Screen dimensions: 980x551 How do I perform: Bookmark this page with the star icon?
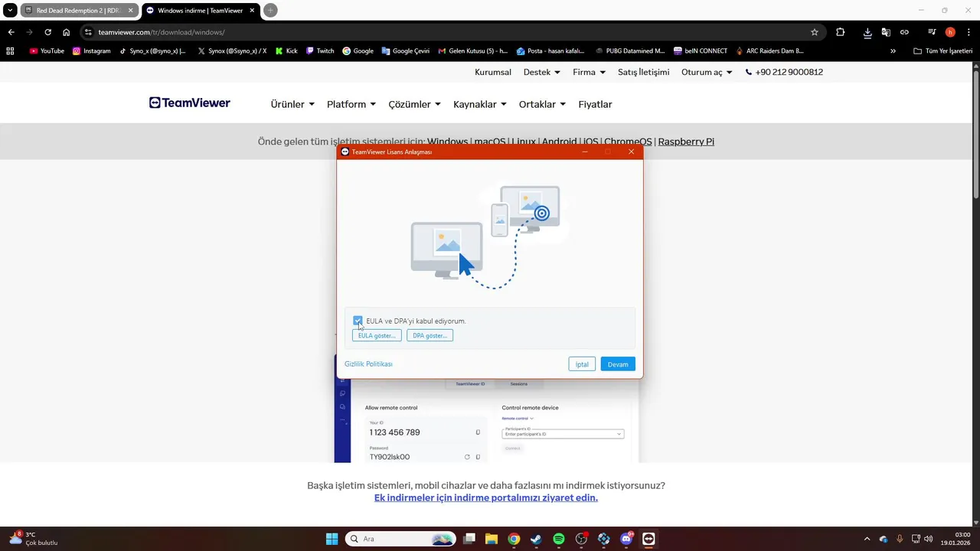click(815, 32)
